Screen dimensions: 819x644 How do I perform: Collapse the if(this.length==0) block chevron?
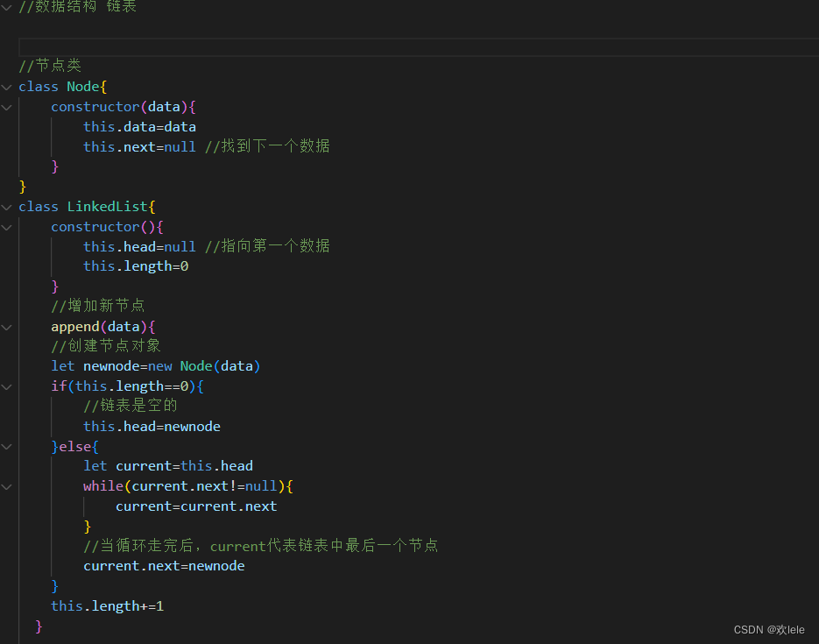tap(7, 387)
